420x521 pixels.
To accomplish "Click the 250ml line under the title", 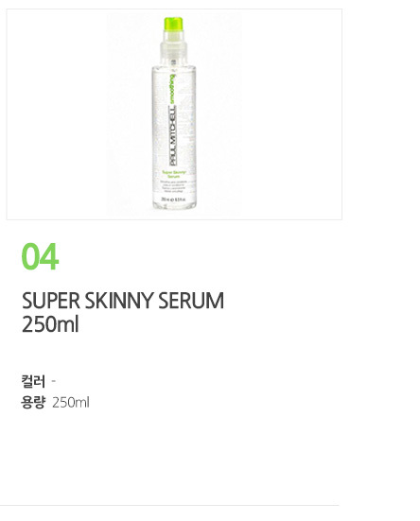I will click(50, 324).
